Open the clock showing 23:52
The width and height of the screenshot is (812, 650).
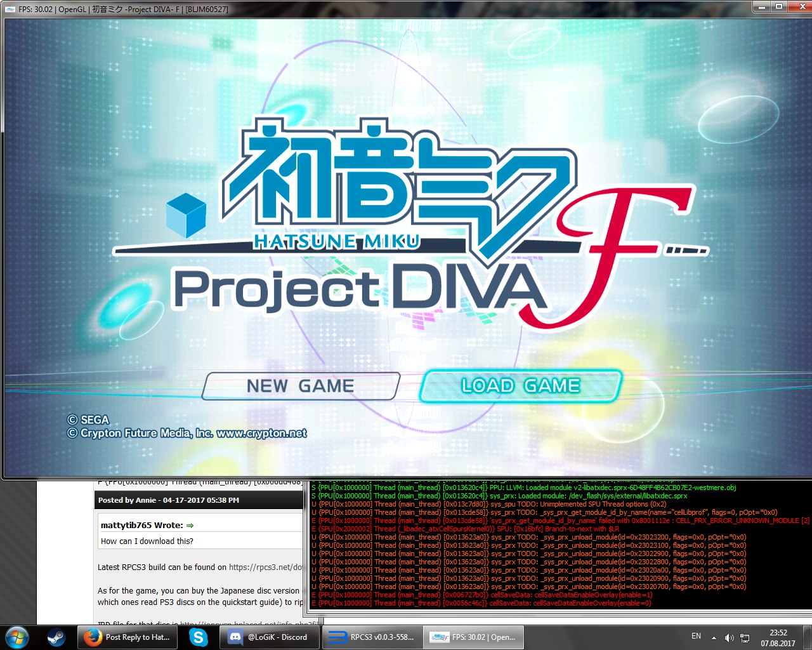778,638
